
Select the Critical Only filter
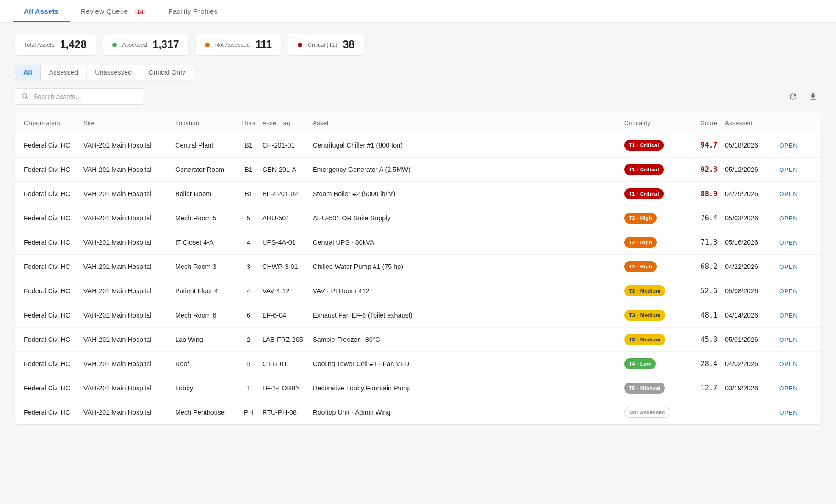click(167, 72)
